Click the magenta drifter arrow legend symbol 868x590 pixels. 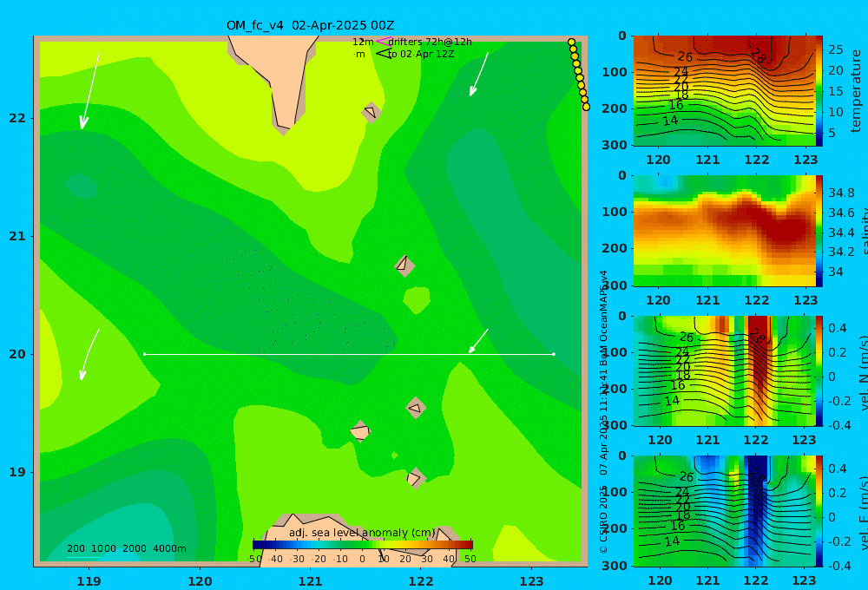pyautogui.click(x=383, y=41)
